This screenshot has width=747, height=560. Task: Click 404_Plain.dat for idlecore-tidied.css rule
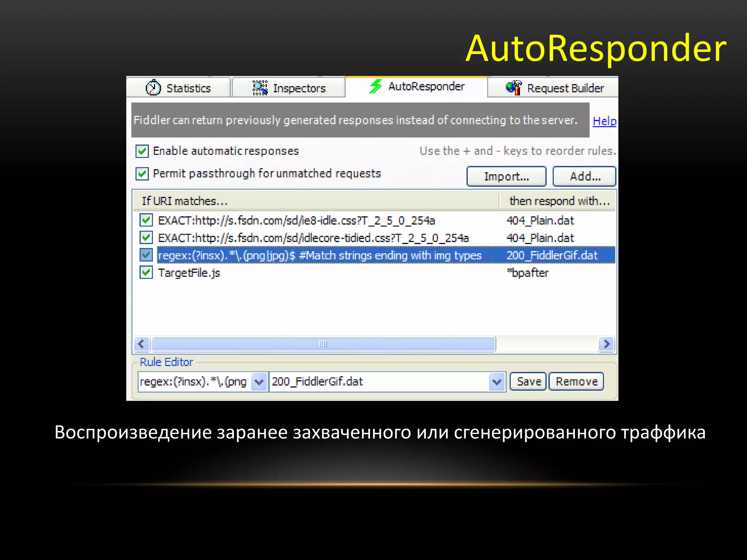click(x=540, y=238)
